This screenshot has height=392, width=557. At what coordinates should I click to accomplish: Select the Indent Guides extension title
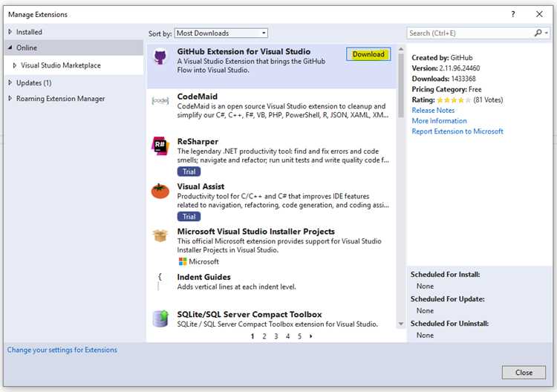point(203,277)
